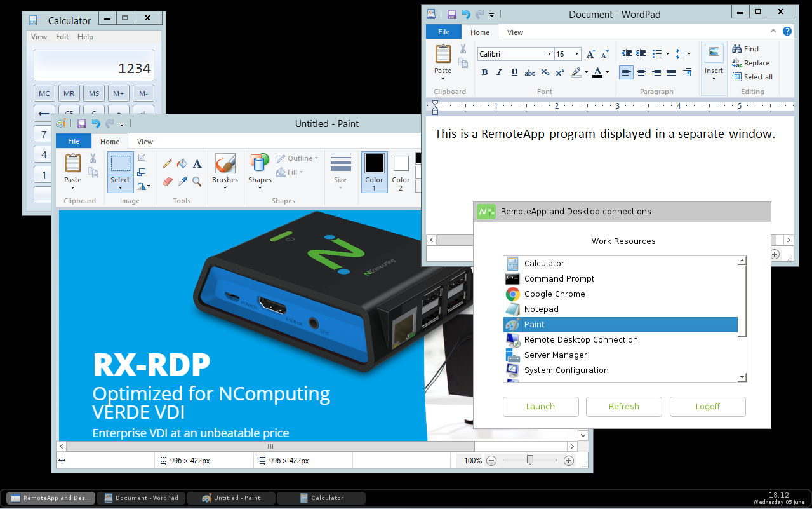Toggle Subscript in WordPad
This screenshot has width=812, height=509.
[545, 72]
